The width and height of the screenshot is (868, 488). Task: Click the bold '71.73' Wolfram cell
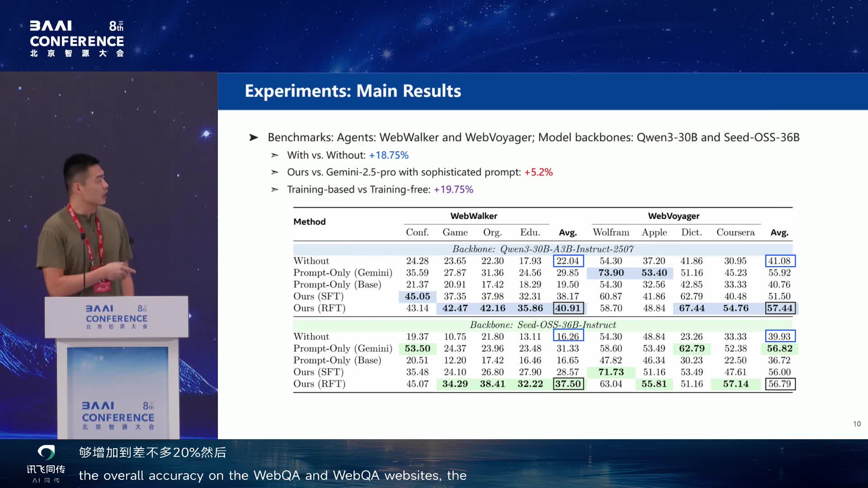[x=611, y=372]
